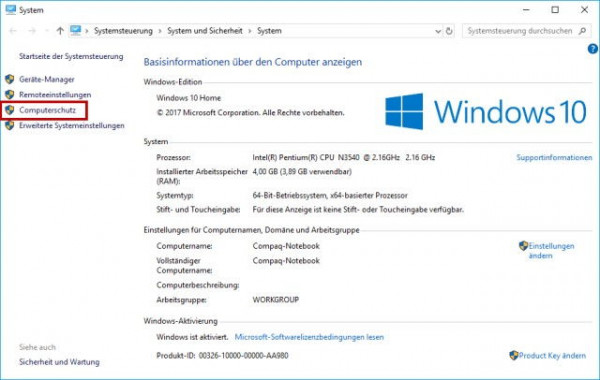Open Computerschutz link
The width and height of the screenshot is (600, 380).
click(47, 110)
